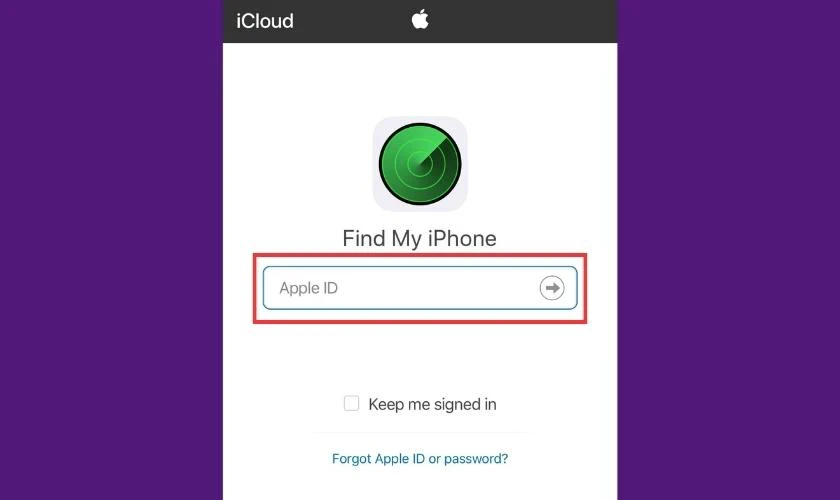
Task: Click the thin divider line under the checkbox
Action: (x=420, y=432)
